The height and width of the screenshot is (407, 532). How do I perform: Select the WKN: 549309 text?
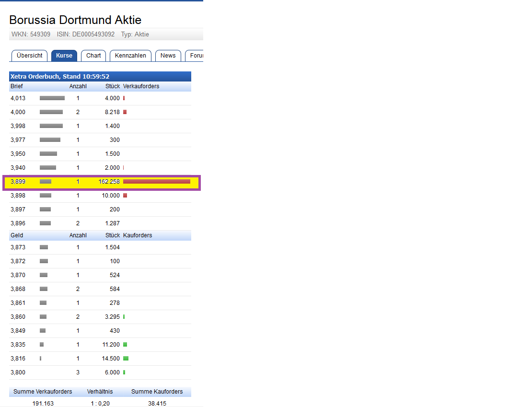pyautogui.click(x=31, y=35)
